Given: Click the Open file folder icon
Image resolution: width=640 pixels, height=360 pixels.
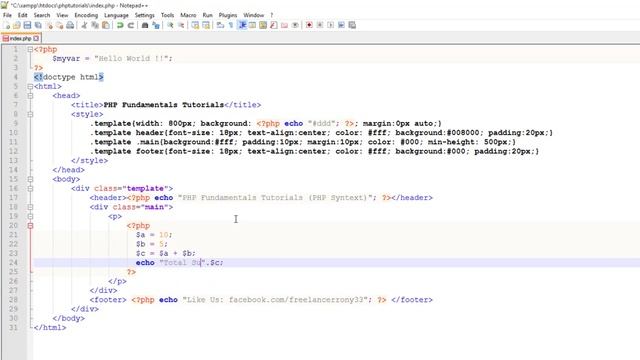Looking at the screenshot, I should point(17,25).
